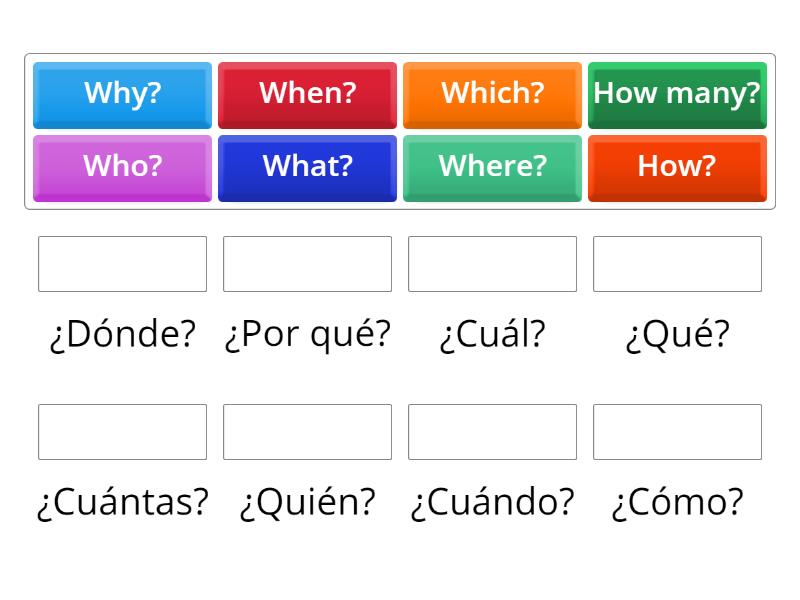Click the empty answer box above ¿Por qué?

tap(307, 264)
